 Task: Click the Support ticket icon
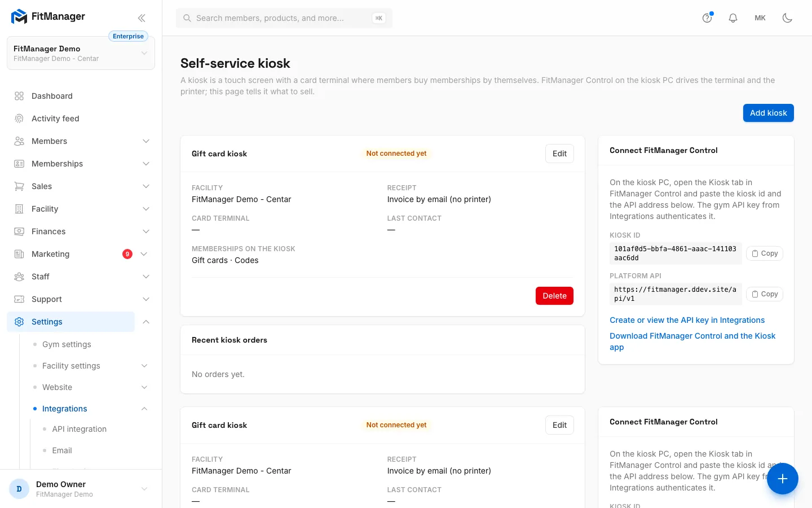[19, 299]
